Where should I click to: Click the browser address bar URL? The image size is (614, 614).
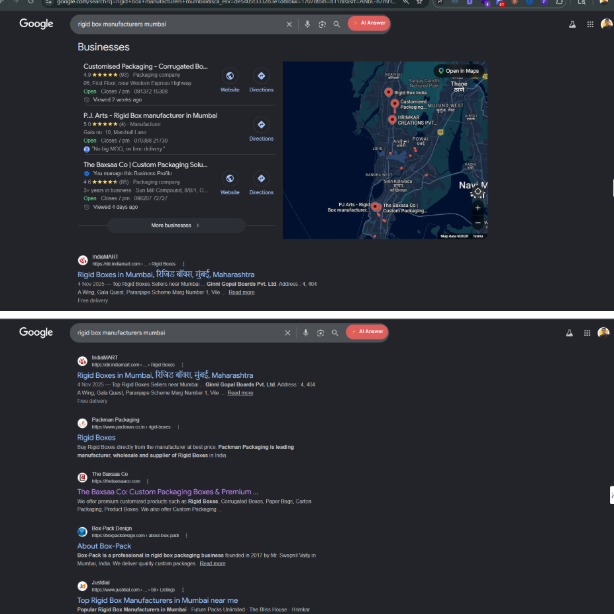point(227,2)
